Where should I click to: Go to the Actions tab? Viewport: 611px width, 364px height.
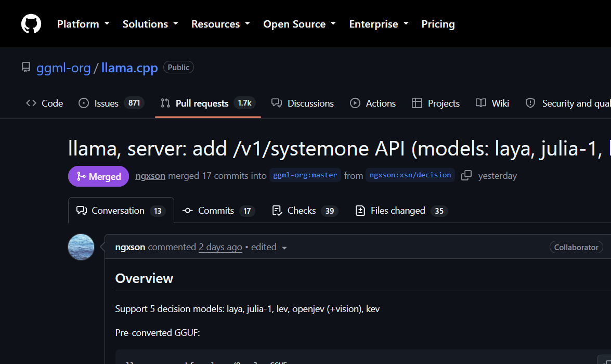pyautogui.click(x=373, y=103)
